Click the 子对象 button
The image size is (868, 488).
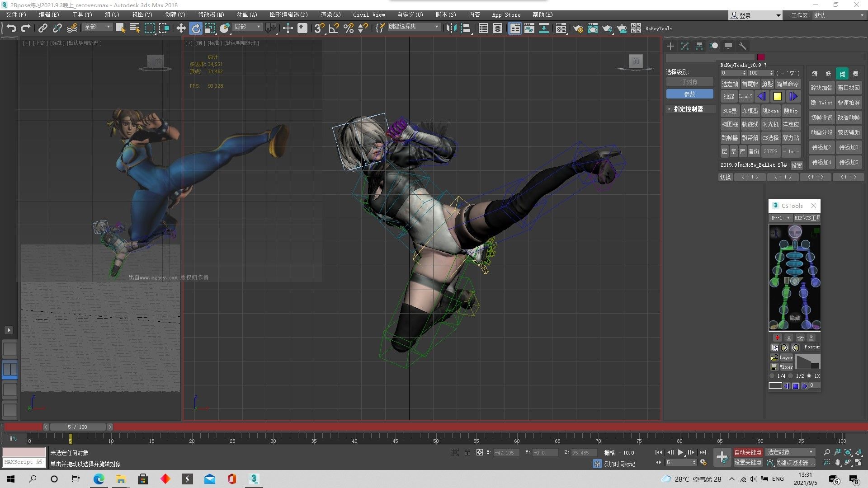tap(689, 82)
